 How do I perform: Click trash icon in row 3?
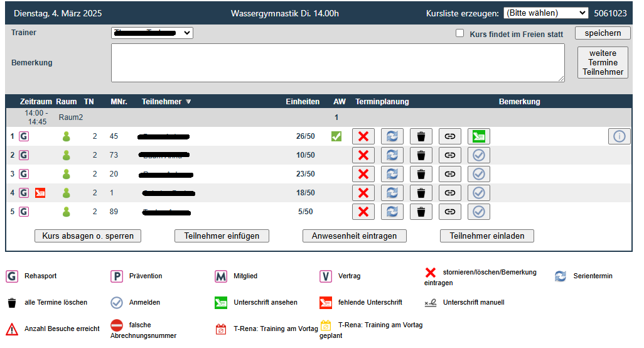(x=421, y=174)
